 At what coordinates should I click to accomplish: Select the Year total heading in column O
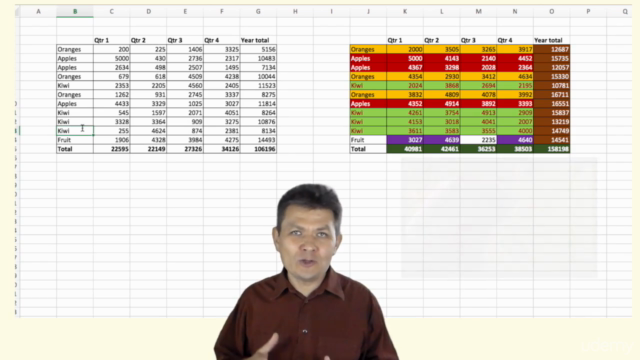pyautogui.click(x=548, y=40)
